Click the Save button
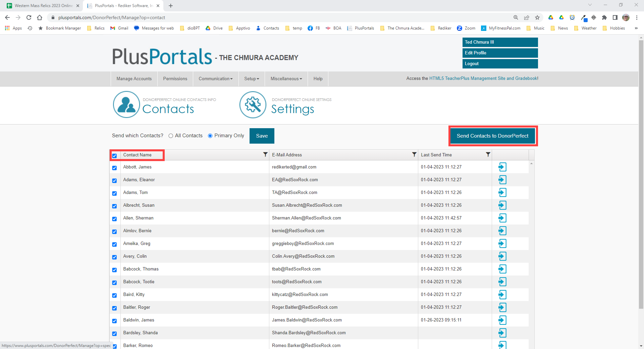 (262, 136)
